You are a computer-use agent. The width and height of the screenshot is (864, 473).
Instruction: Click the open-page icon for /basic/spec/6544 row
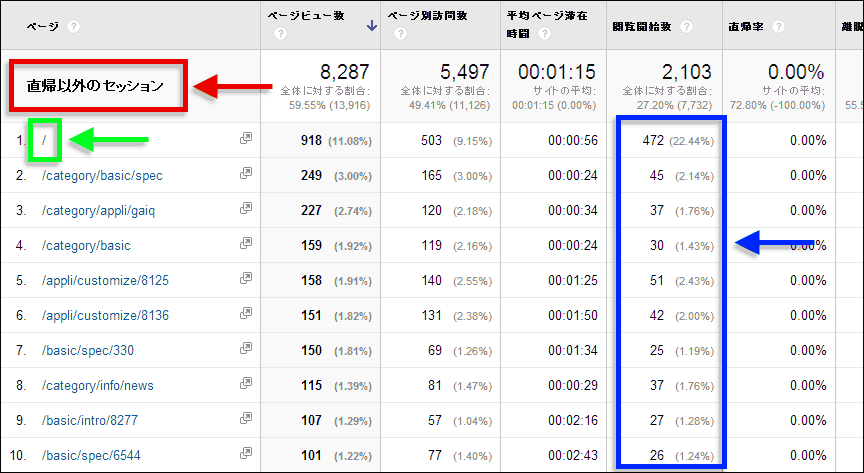[x=245, y=455]
